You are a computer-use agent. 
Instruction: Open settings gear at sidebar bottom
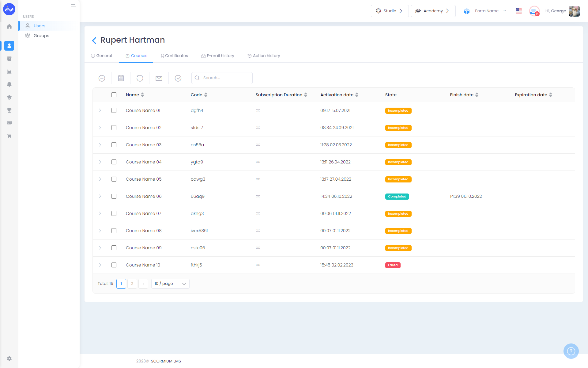coord(9,358)
